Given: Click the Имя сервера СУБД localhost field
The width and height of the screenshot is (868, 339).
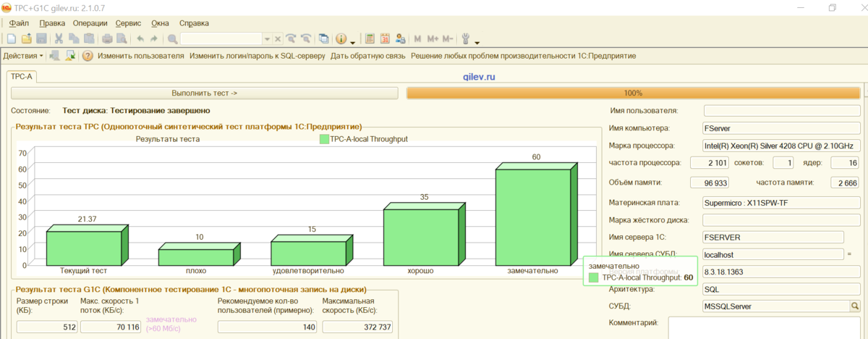Looking at the screenshot, I should click(773, 254).
